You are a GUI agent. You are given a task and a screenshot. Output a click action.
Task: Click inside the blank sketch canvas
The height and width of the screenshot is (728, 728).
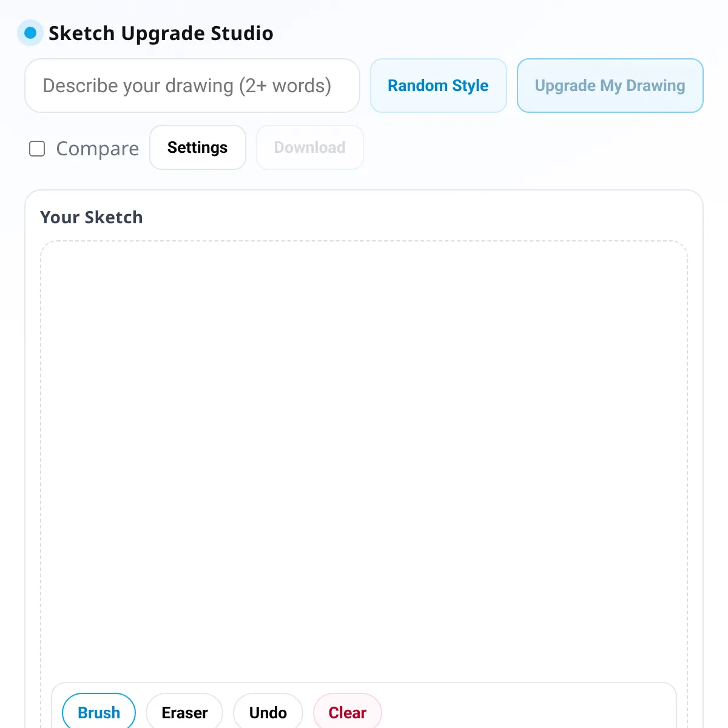[x=364, y=461]
